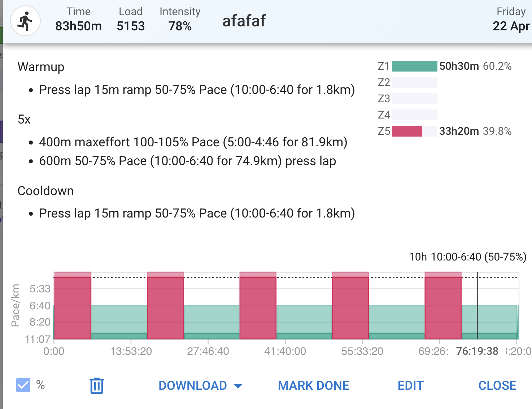Screen dimensions: 532x409
Task: Click the 76:19:38 time axis label
Action: [477, 351]
